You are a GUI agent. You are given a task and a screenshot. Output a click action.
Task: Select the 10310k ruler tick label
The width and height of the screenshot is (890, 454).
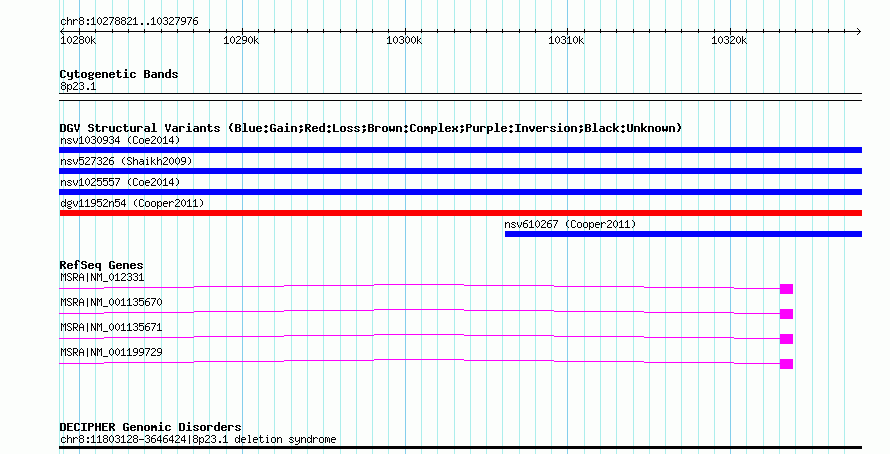566,40
